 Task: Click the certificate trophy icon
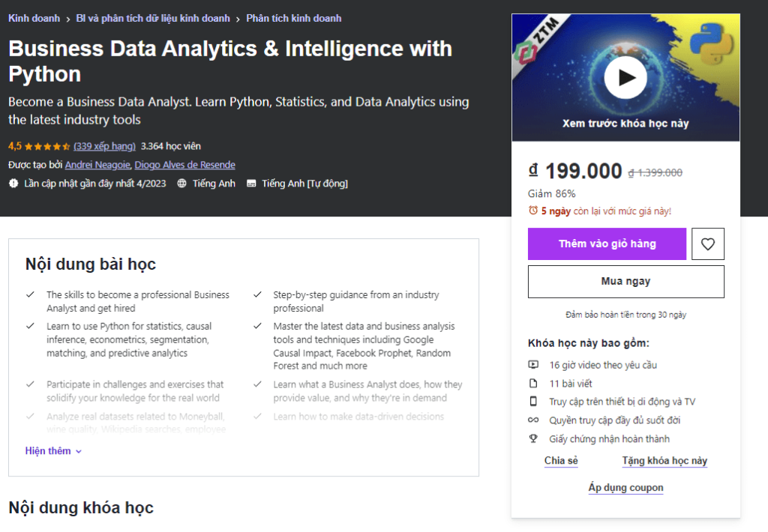(x=533, y=438)
